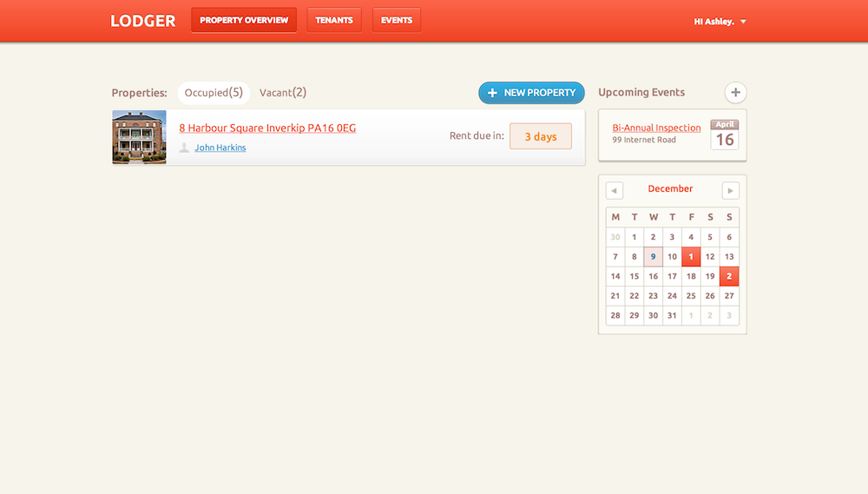Open the Hi Ashley user dropdown
This screenshot has height=494, width=868.
click(720, 22)
